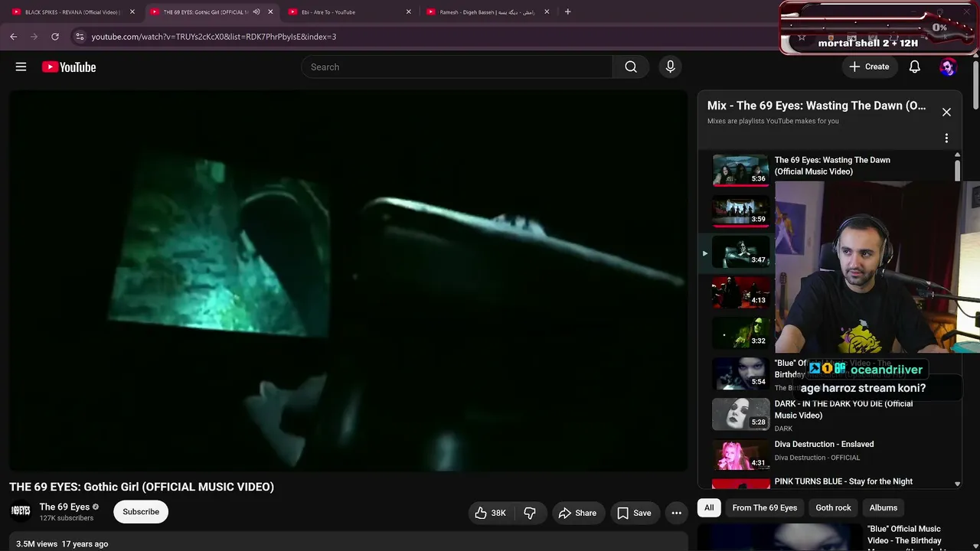Select the Goth rock chip
Viewport: 980px width, 551px height.
click(833, 507)
